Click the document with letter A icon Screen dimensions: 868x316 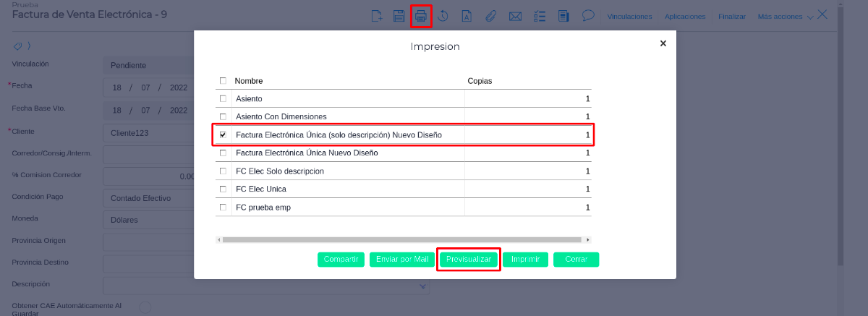point(467,16)
